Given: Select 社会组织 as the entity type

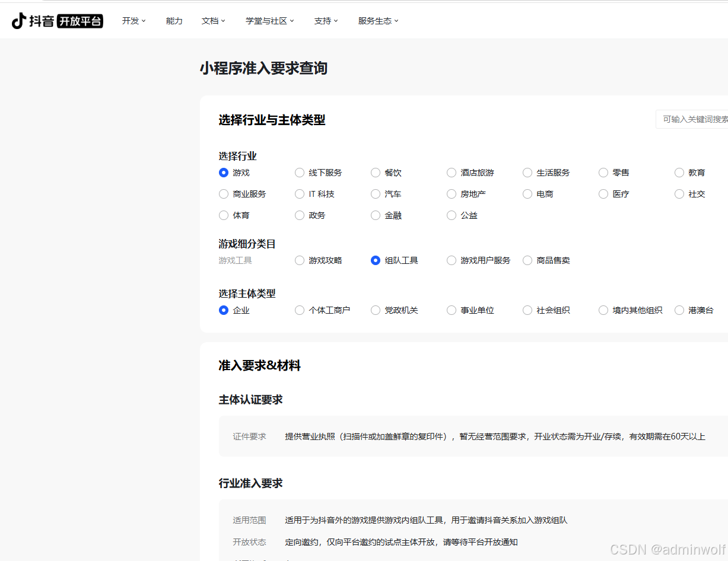Looking at the screenshot, I should 527,310.
